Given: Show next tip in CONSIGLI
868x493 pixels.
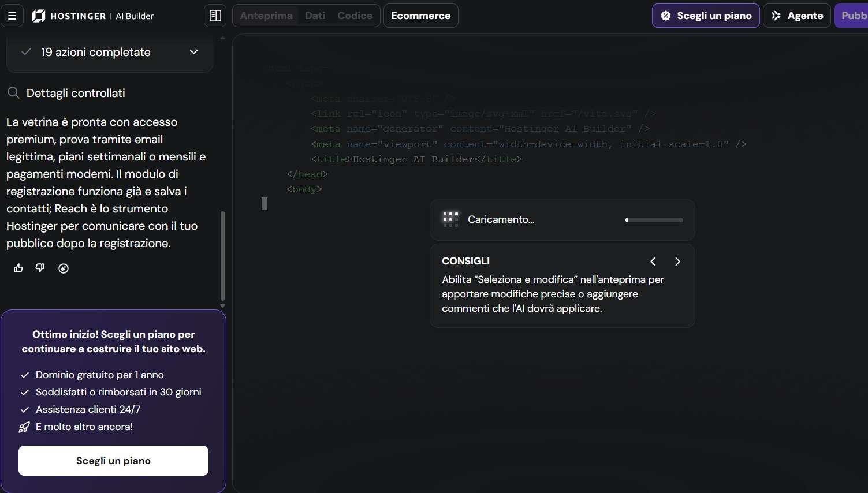Looking at the screenshot, I should click(677, 262).
